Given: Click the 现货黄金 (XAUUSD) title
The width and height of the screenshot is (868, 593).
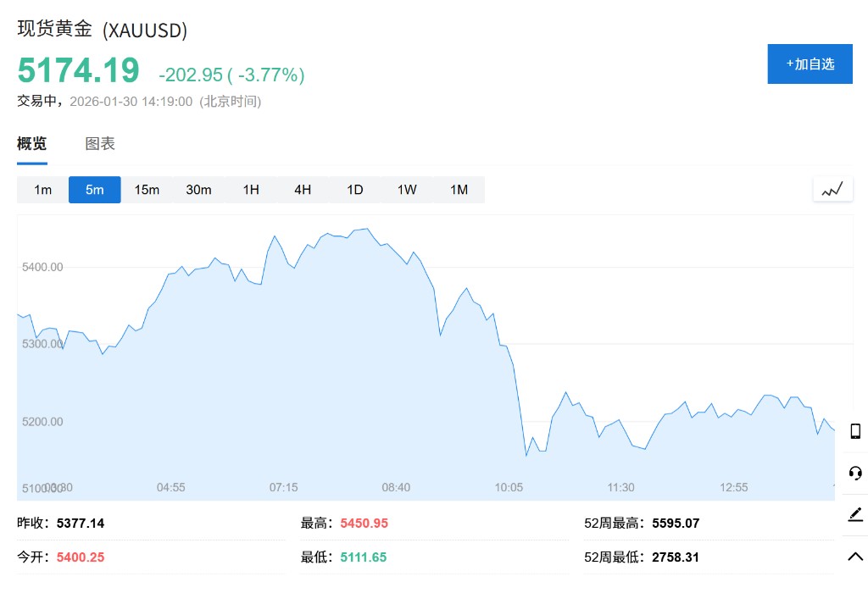Looking at the screenshot, I should 102,29.
